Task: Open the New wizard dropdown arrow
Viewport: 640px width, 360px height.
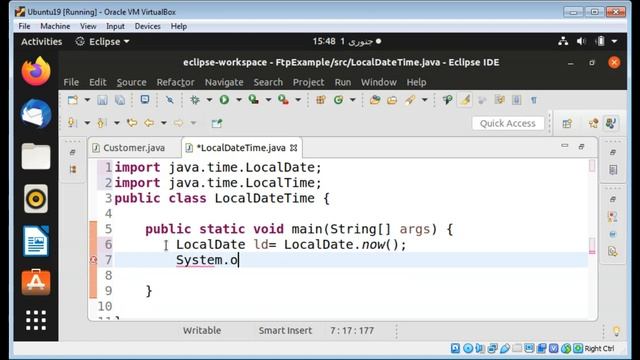Action: point(87,100)
